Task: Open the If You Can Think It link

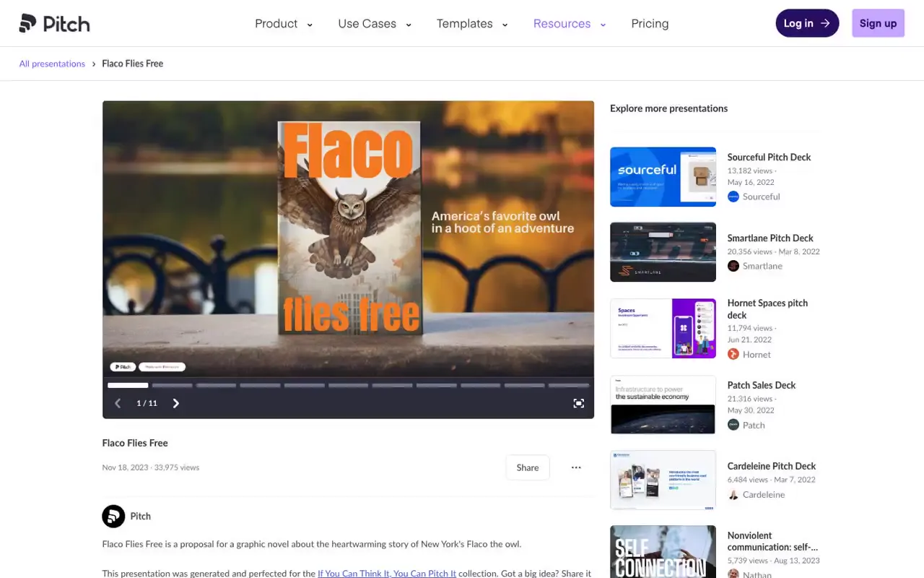Action: tap(387, 573)
